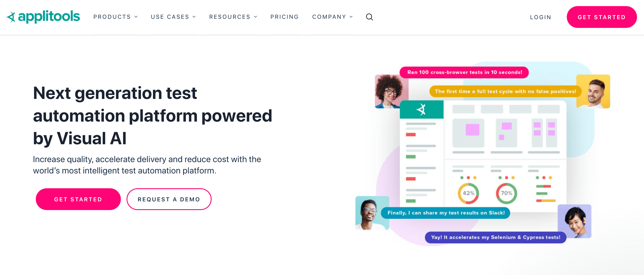Click the Selenium & Cypress tests bubble

pyautogui.click(x=495, y=237)
